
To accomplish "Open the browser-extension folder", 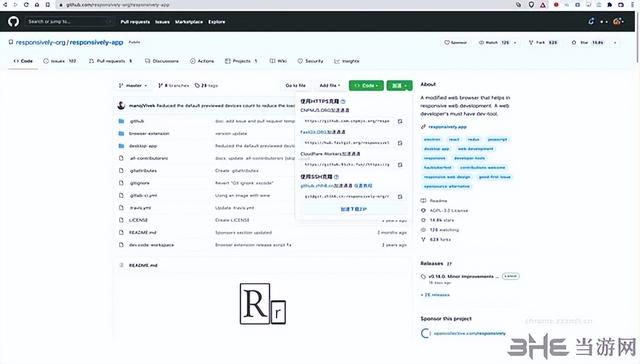I will (x=149, y=133).
